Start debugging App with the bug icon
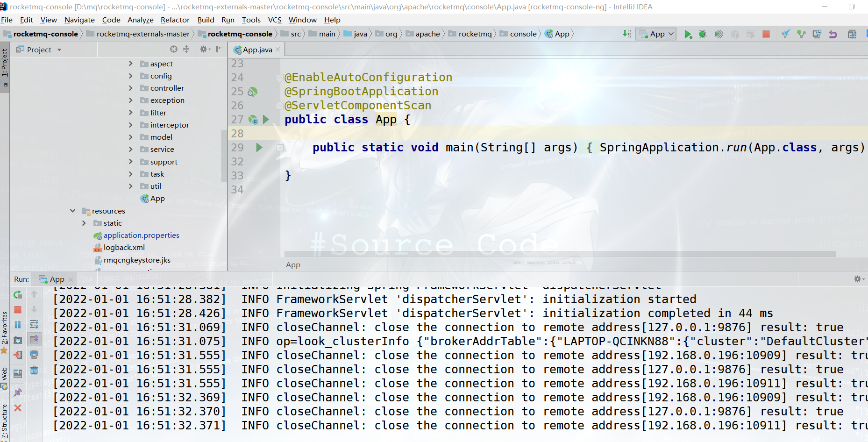The image size is (868, 442). [703, 34]
